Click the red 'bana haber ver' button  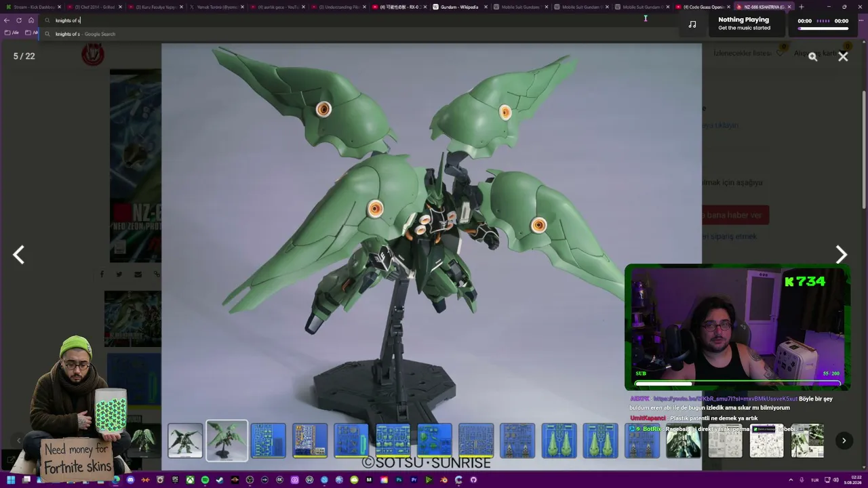[735, 215]
